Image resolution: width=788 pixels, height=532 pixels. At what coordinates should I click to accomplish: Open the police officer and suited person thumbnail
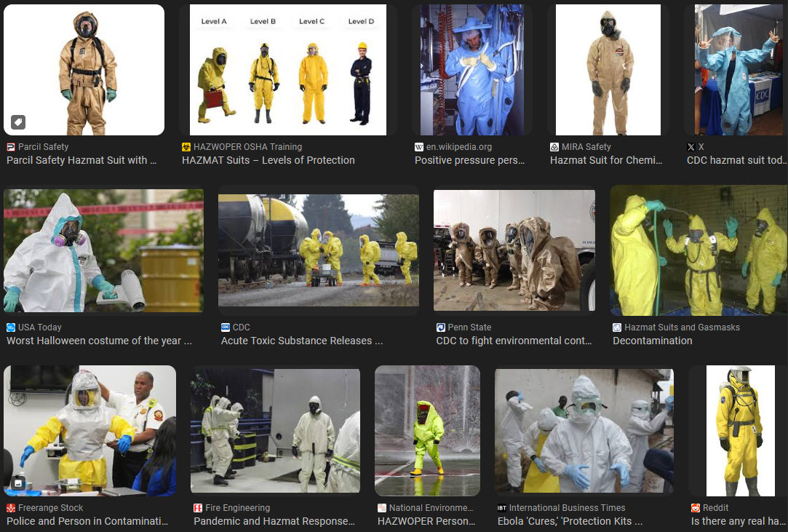[90, 431]
